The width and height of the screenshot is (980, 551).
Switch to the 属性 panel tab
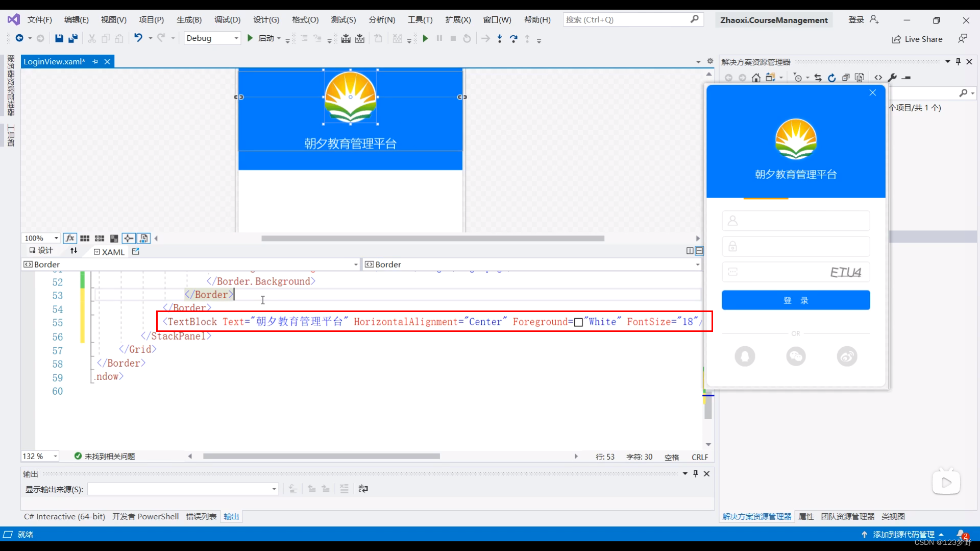click(806, 517)
